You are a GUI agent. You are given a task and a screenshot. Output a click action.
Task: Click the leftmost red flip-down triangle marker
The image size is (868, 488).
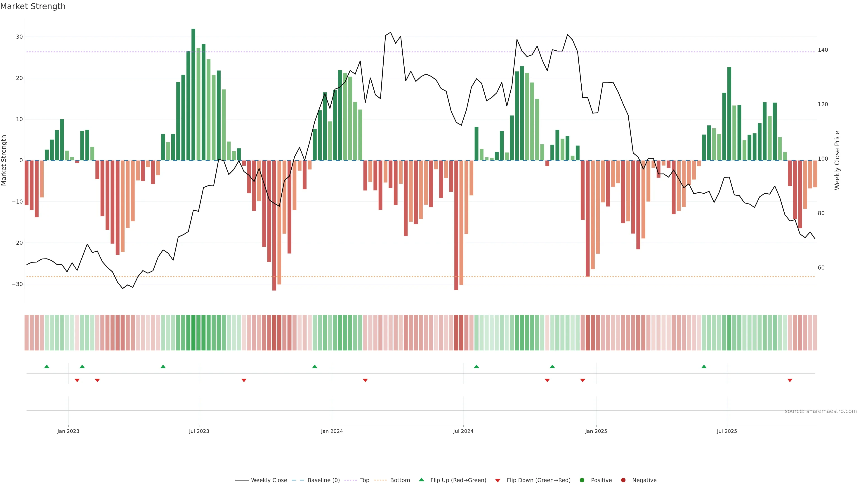[x=77, y=380]
